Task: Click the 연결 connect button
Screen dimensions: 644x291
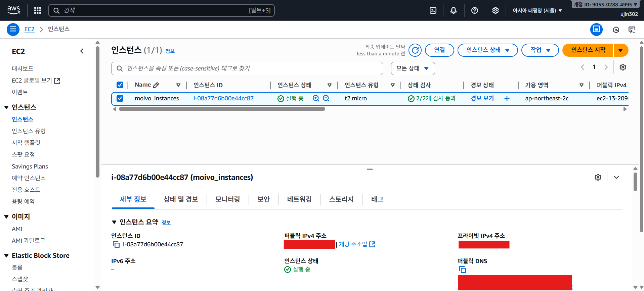Action: click(x=439, y=50)
